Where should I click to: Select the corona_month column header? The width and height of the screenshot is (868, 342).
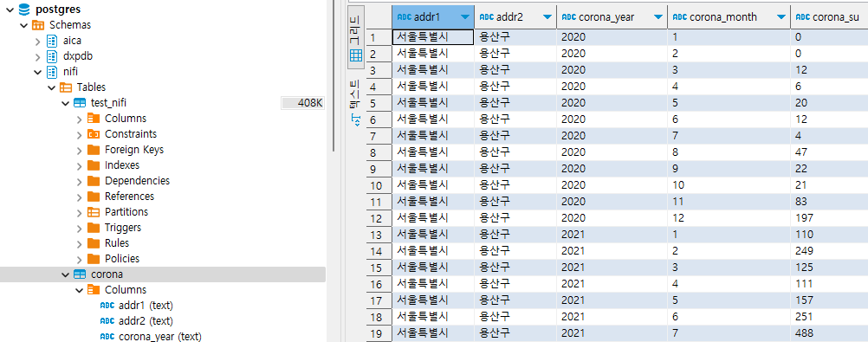click(x=729, y=17)
